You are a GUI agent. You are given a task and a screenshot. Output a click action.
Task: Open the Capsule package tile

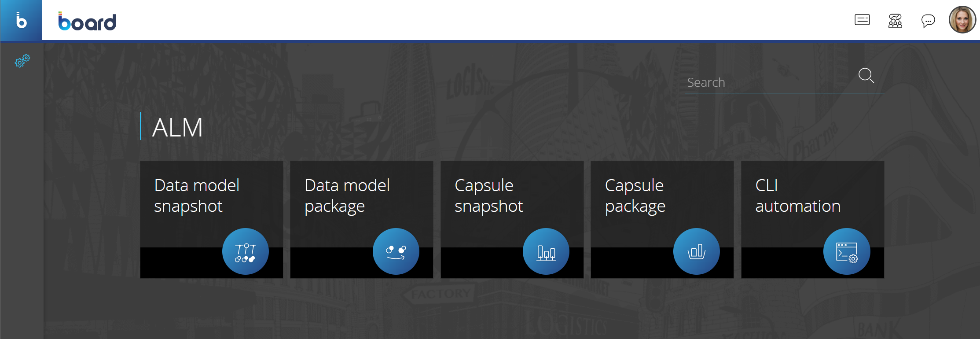coord(662,219)
